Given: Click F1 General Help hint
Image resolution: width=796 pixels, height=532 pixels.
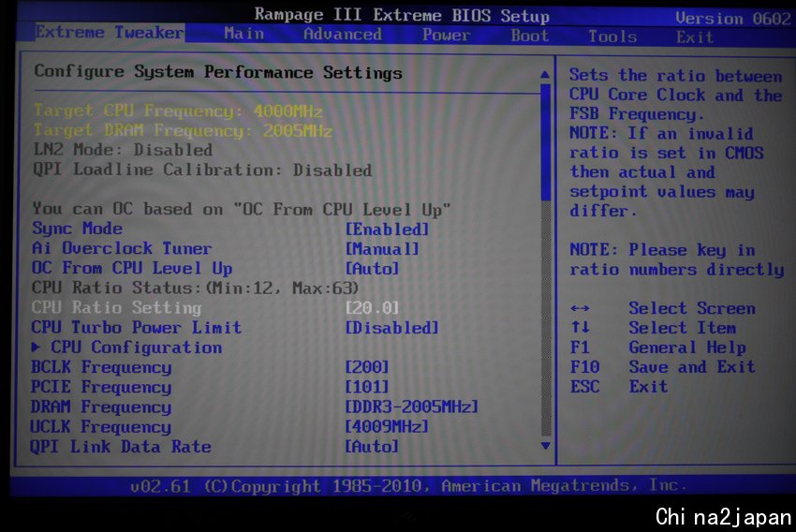Looking at the screenshot, I should pyautogui.click(x=658, y=347).
